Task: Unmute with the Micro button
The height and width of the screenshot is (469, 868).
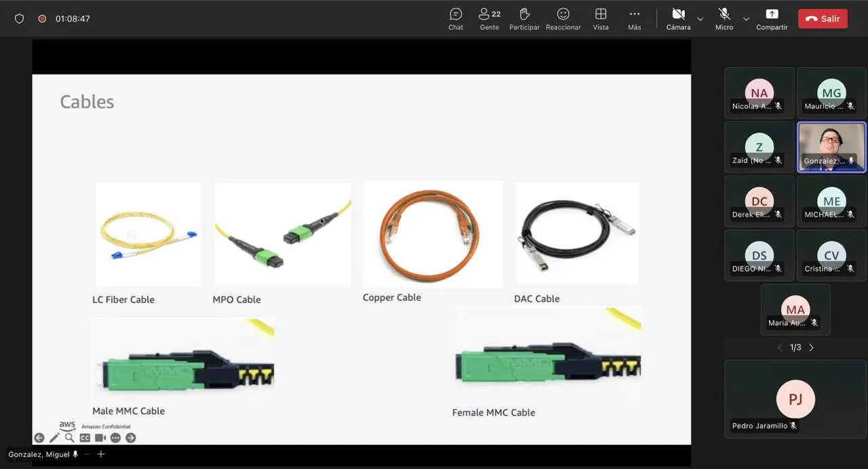Action: pyautogui.click(x=724, y=18)
